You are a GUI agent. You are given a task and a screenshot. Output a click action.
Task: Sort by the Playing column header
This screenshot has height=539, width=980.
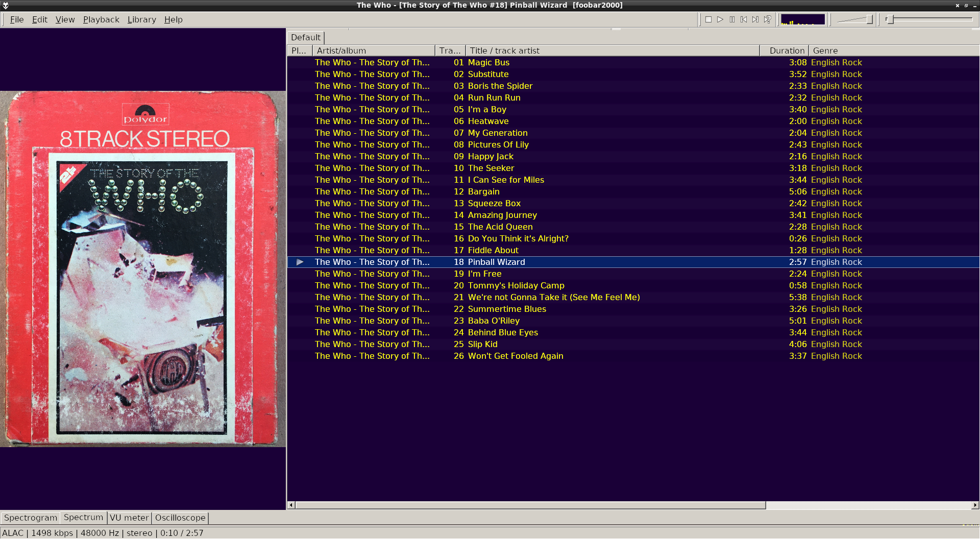[x=300, y=51]
